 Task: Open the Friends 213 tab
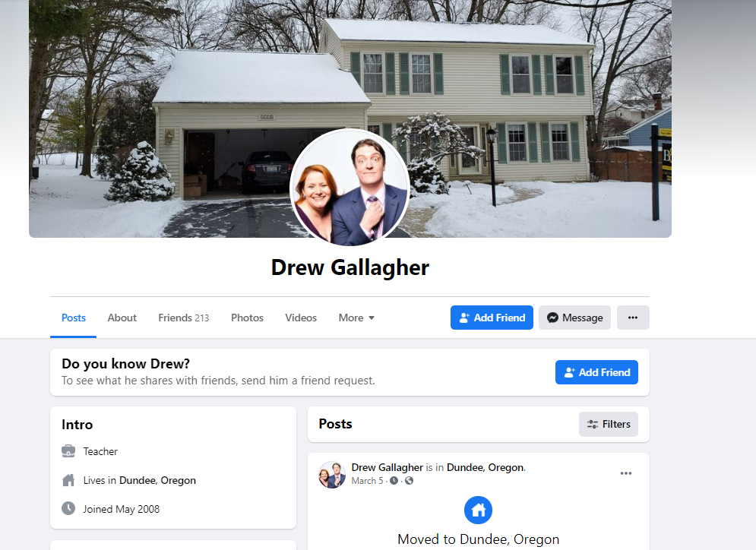(x=184, y=318)
